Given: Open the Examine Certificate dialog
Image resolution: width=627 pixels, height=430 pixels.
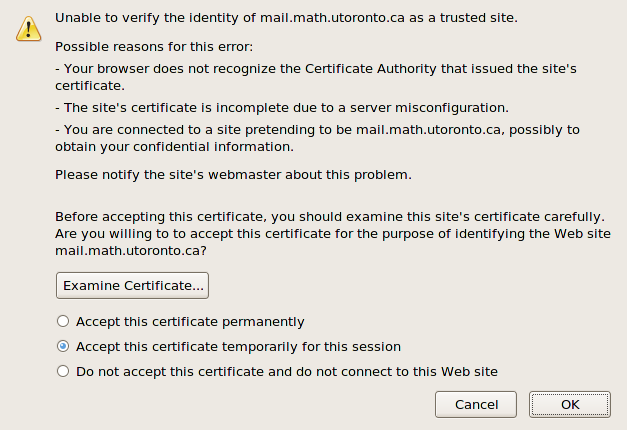Looking at the screenshot, I should point(132,286).
